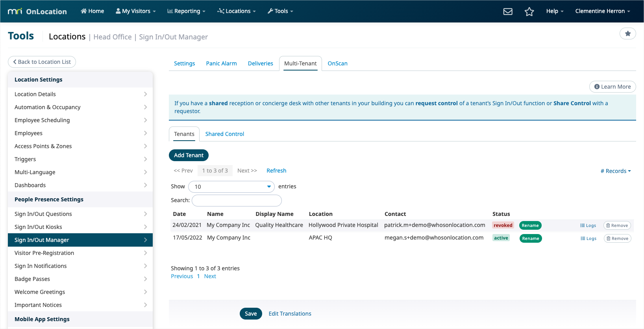Click active status badge

[501, 238]
